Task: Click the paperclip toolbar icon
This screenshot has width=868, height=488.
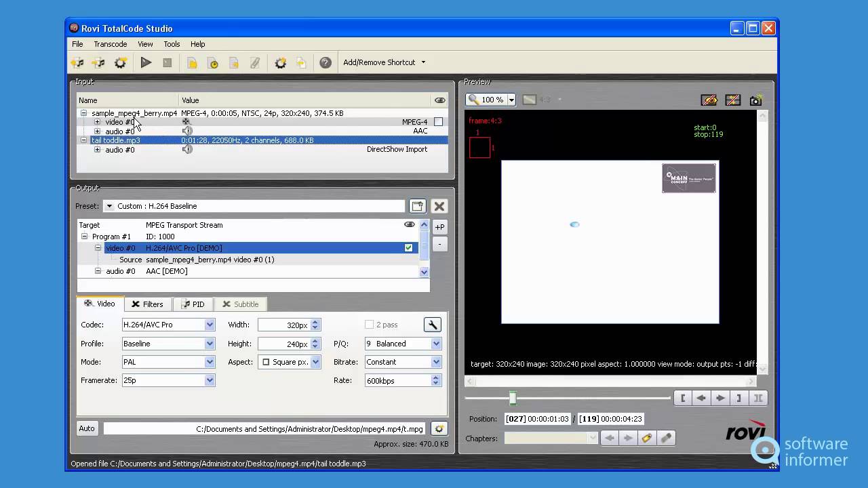Action: [255, 63]
